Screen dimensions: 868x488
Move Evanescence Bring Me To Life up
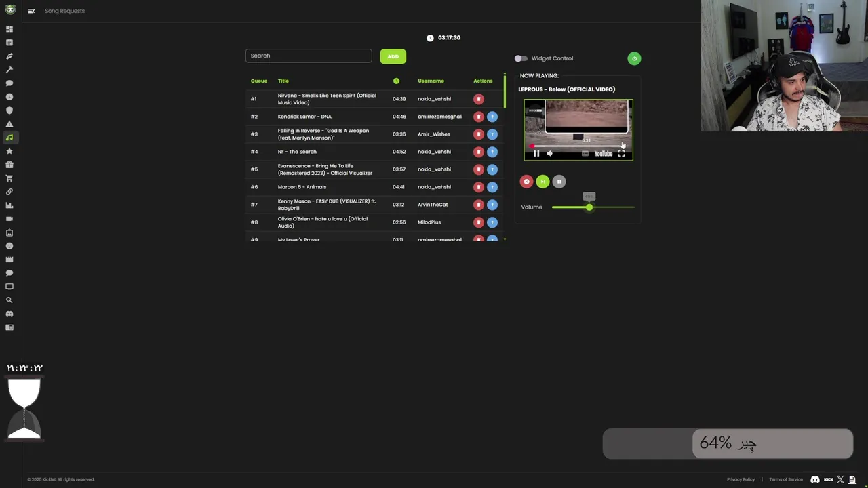[492, 169]
